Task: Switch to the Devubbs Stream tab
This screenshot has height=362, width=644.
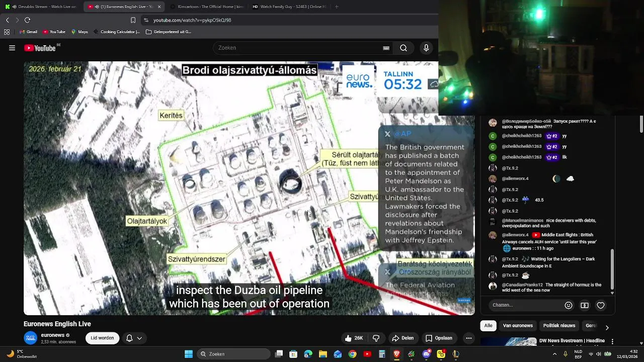Action: [42, 7]
